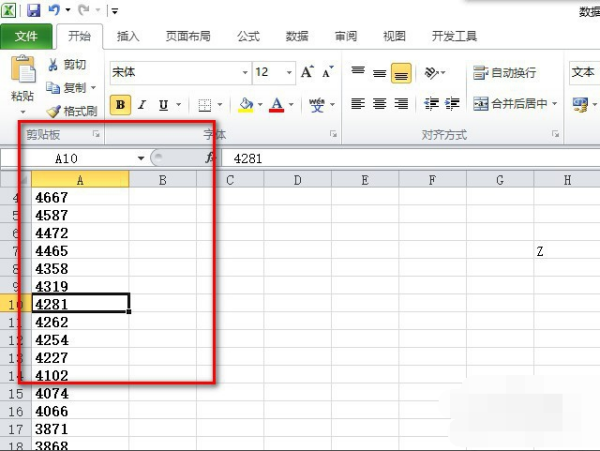This screenshot has height=451, width=600.
Task: Click the Name Box showing A10
Action: [x=68, y=158]
